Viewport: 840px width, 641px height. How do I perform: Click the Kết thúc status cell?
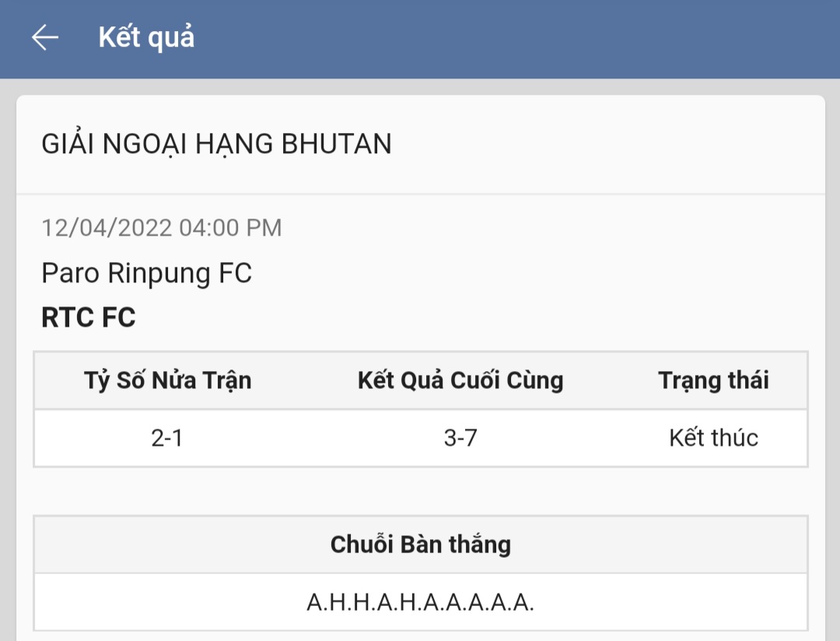pyautogui.click(x=713, y=438)
